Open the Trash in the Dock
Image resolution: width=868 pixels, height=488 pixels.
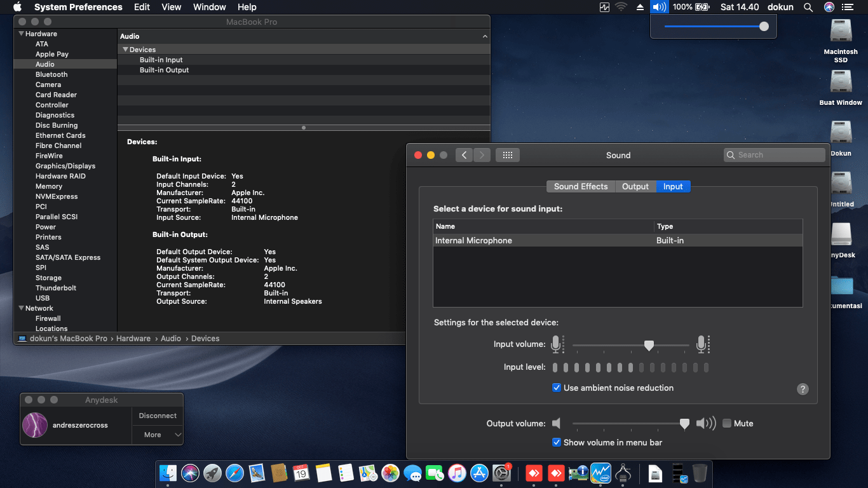pyautogui.click(x=700, y=473)
